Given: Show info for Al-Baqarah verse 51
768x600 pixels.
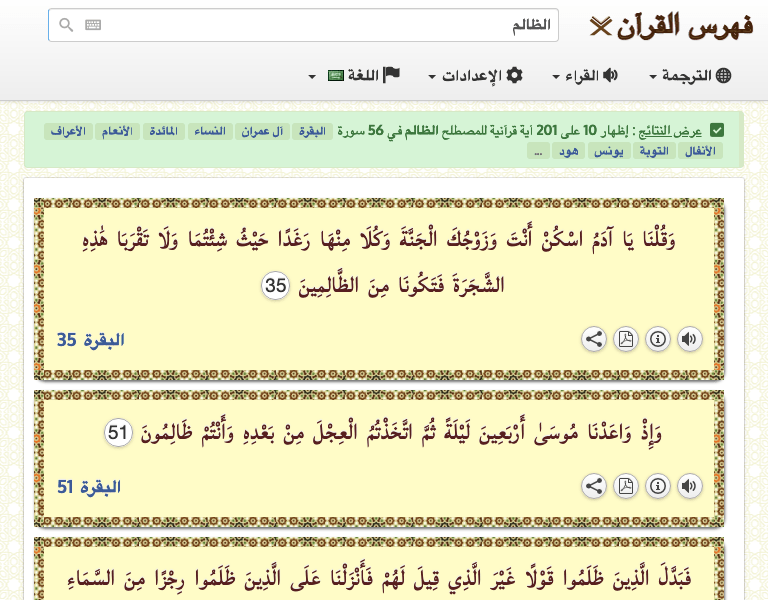Looking at the screenshot, I should (x=657, y=487).
